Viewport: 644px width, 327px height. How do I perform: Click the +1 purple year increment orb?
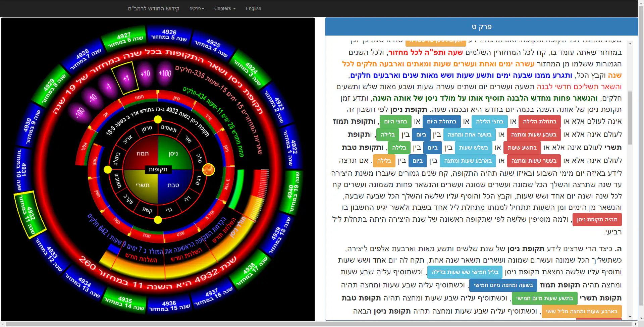[x=126, y=78]
